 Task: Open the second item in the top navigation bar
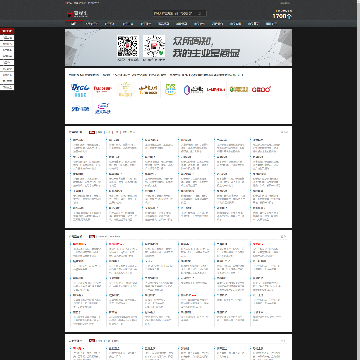click(x=91, y=24)
